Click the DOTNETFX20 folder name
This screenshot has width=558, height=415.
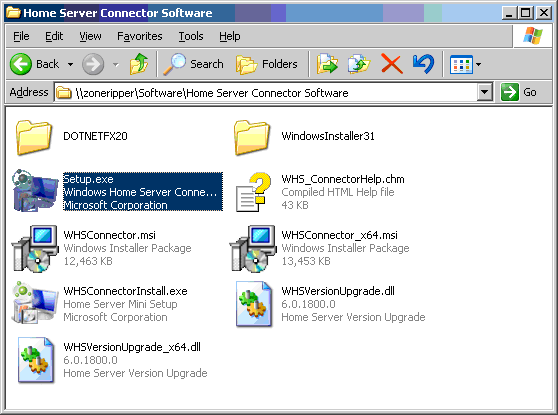(95, 136)
